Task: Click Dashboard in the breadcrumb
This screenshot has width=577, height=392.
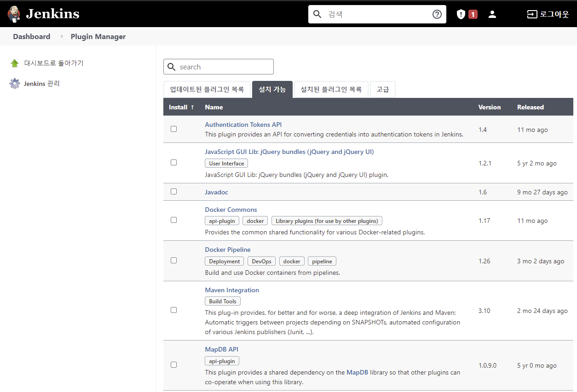Action: (x=32, y=37)
